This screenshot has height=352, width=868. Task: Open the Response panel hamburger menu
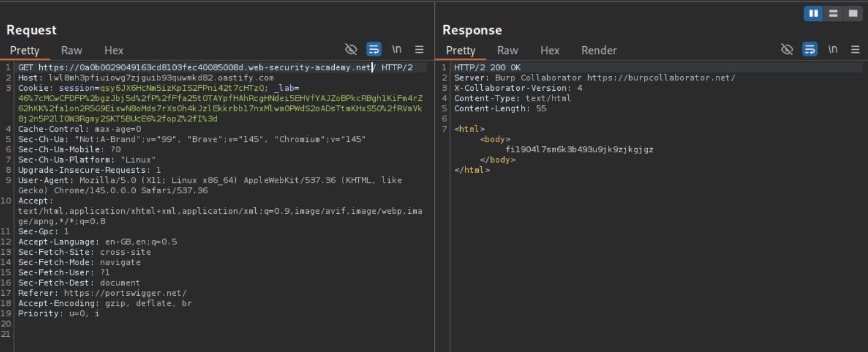tap(855, 49)
